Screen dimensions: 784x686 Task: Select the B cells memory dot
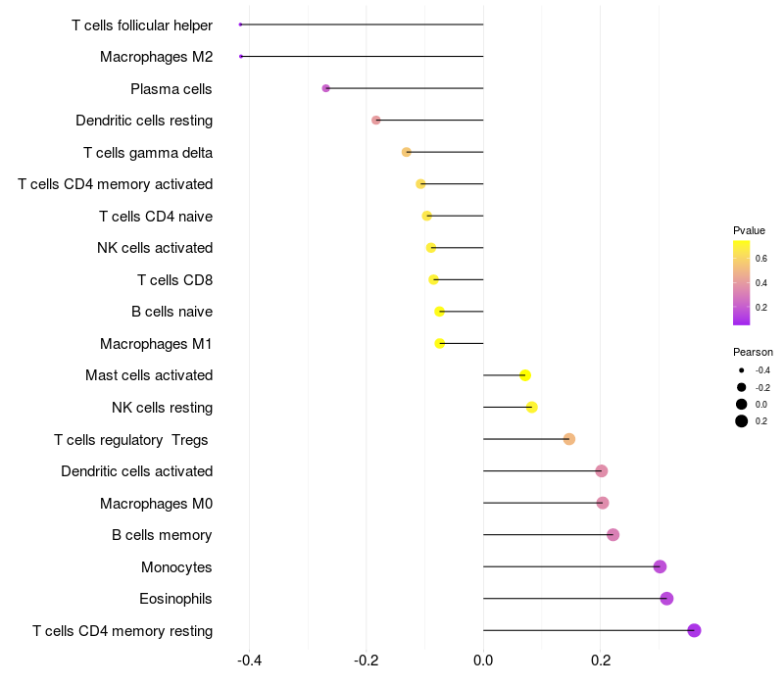point(612,535)
